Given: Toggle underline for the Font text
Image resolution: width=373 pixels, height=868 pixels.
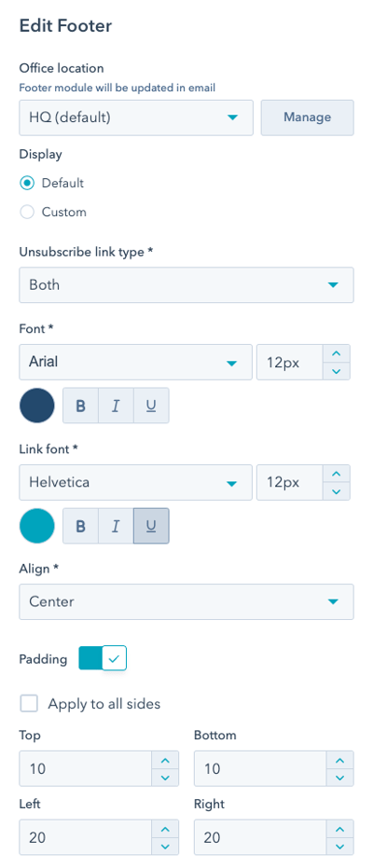Looking at the screenshot, I should click(151, 406).
